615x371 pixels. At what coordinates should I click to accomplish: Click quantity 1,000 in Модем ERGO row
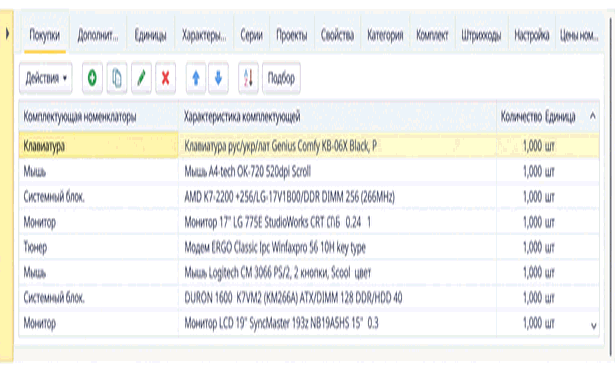(x=532, y=247)
